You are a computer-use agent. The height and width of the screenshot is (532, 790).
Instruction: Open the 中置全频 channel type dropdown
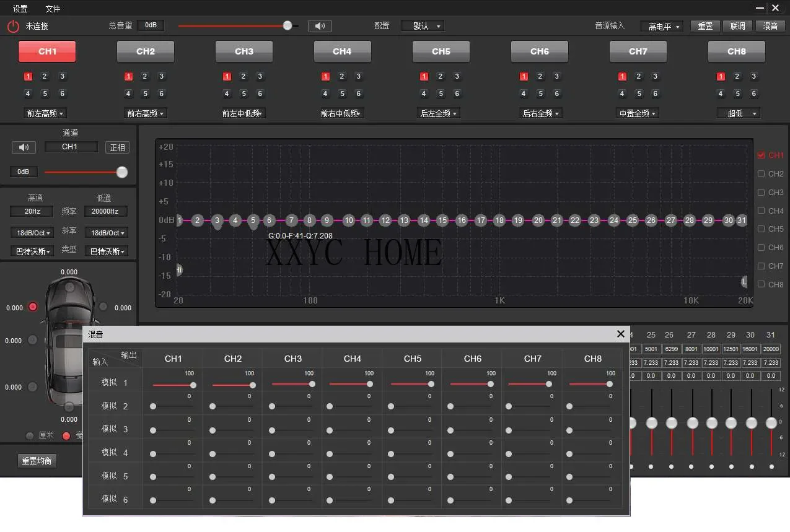[637, 113]
